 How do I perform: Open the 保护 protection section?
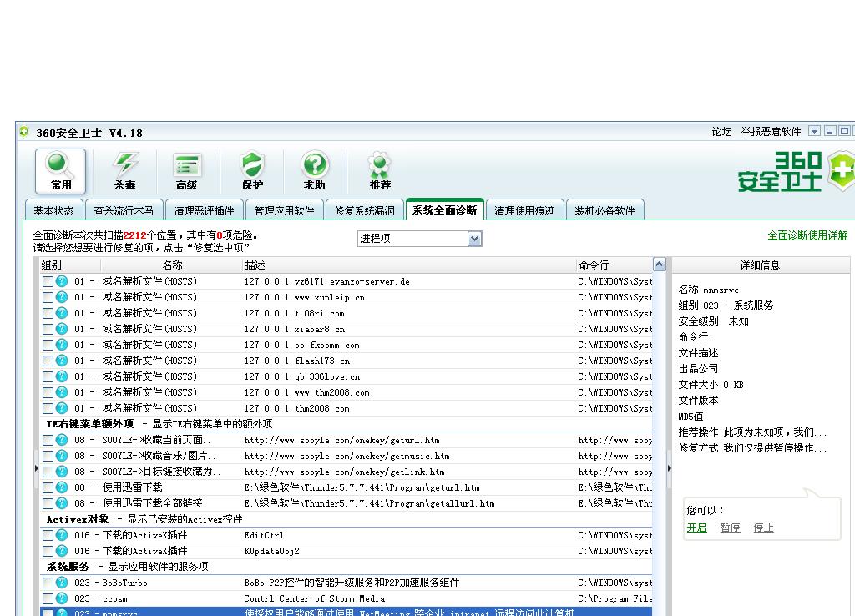252,171
